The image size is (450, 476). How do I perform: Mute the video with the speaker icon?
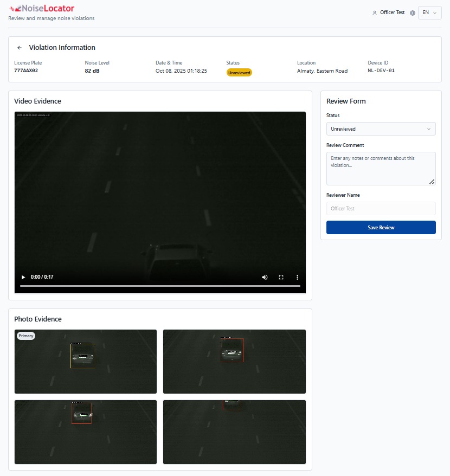point(265,277)
